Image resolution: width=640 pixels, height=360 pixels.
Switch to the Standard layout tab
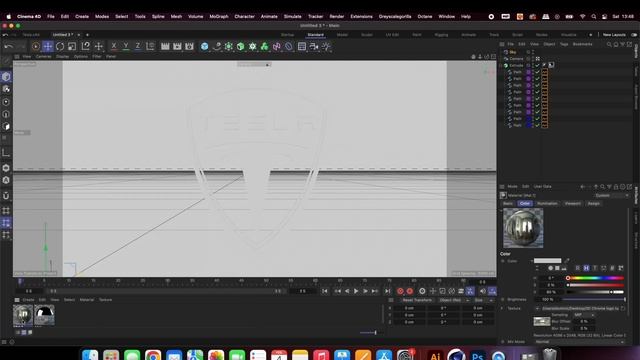(316, 35)
